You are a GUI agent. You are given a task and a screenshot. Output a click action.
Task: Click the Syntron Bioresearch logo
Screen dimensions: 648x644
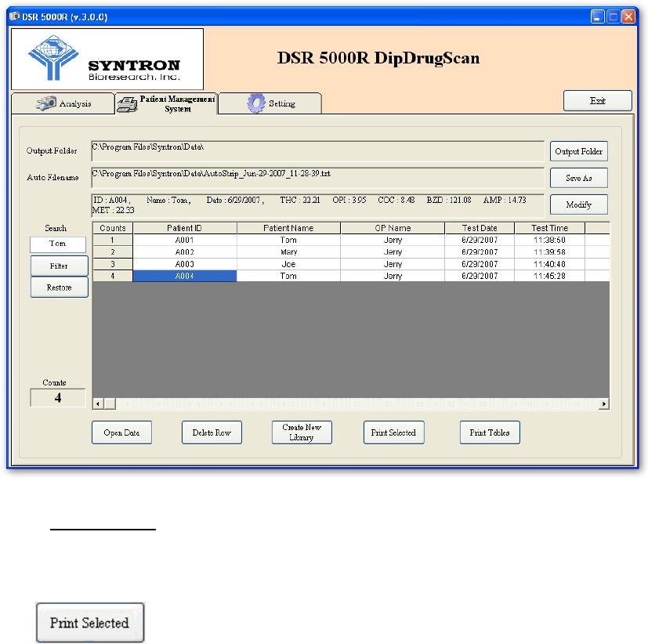(x=107, y=59)
